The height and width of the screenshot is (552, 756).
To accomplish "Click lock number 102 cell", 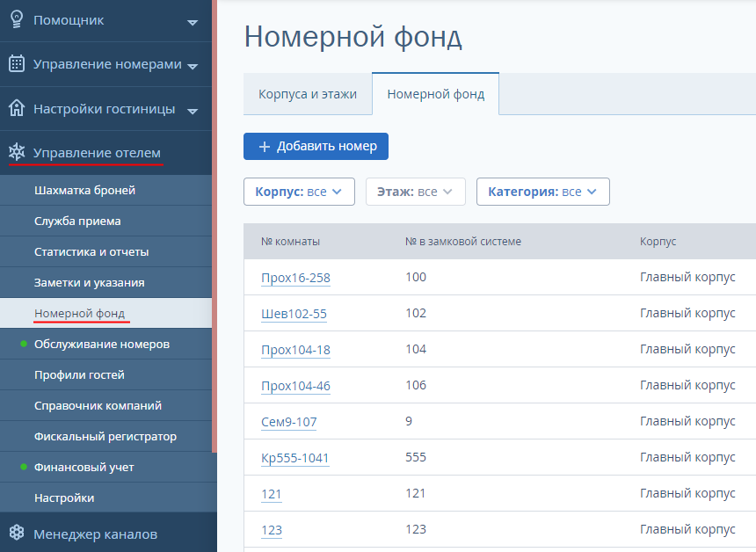I will [x=416, y=314].
